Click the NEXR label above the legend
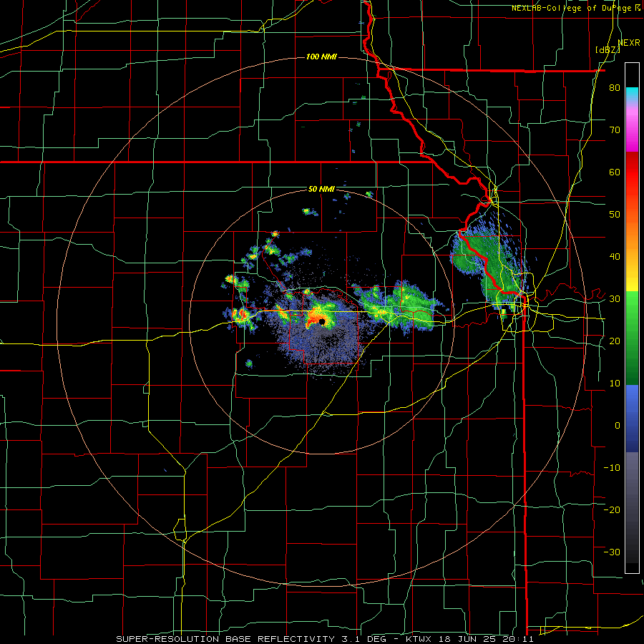The image size is (644, 644). point(629,42)
